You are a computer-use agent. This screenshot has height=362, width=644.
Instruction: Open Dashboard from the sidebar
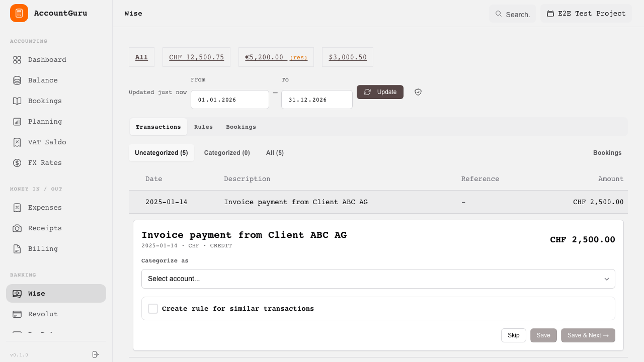[x=47, y=60]
